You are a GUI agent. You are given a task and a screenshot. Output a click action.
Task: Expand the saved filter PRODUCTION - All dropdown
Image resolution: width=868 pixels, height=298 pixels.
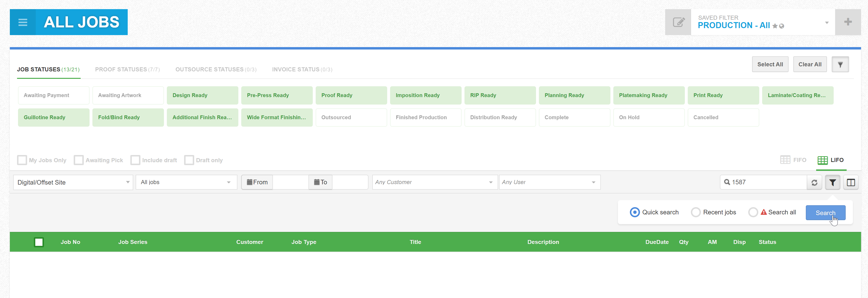(826, 23)
